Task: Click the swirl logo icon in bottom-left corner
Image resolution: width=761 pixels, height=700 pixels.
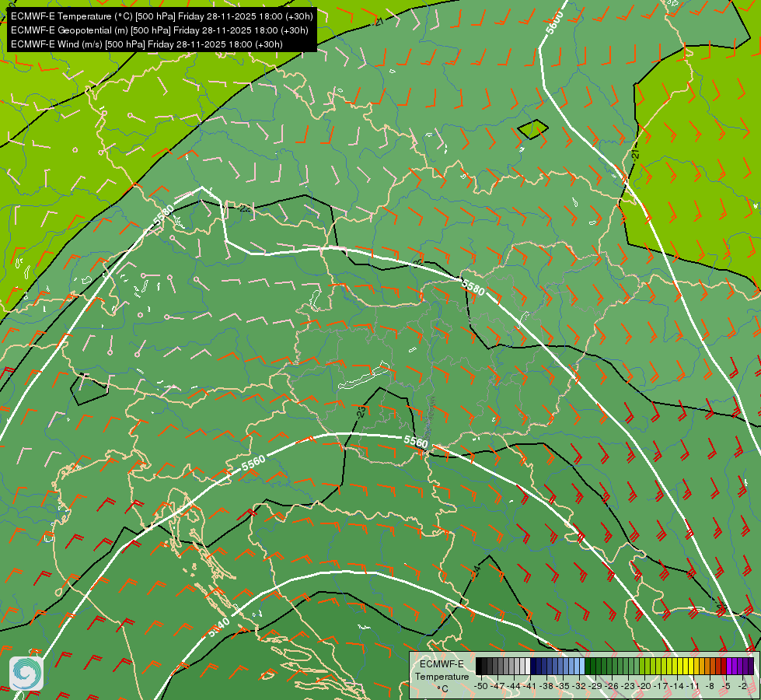Action: point(26,673)
